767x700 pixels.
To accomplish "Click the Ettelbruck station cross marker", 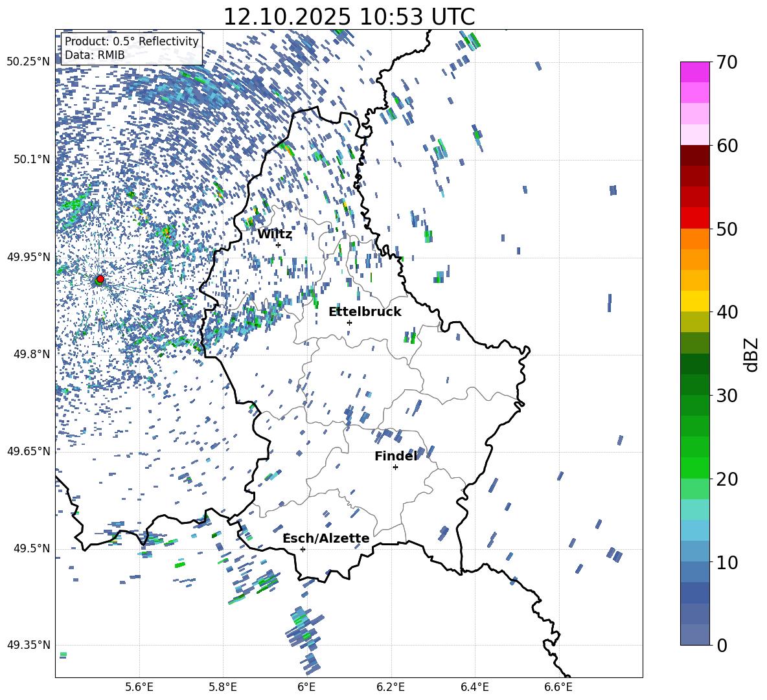I will tap(349, 322).
